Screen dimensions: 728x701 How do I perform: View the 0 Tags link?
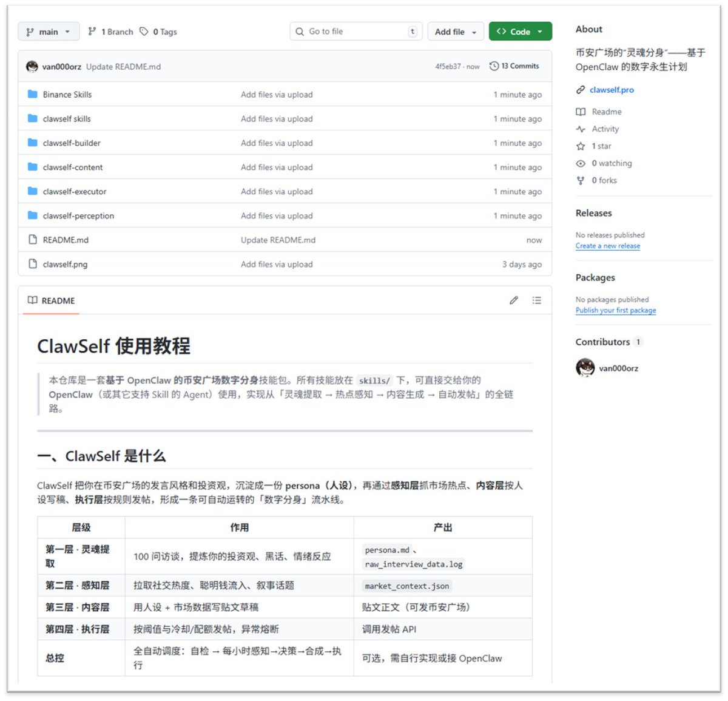pos(158,32)
